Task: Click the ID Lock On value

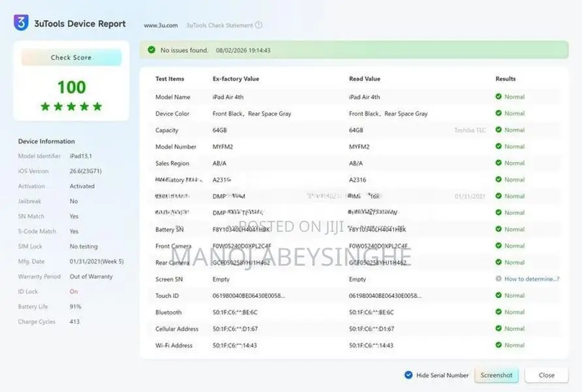Action: click(x=74, y=291)
